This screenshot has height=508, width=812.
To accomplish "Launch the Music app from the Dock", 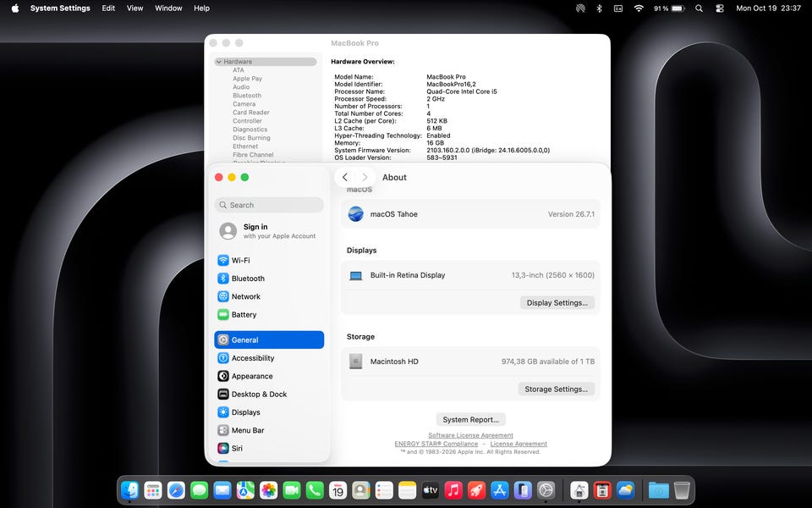I will click(x=453, y=490).
